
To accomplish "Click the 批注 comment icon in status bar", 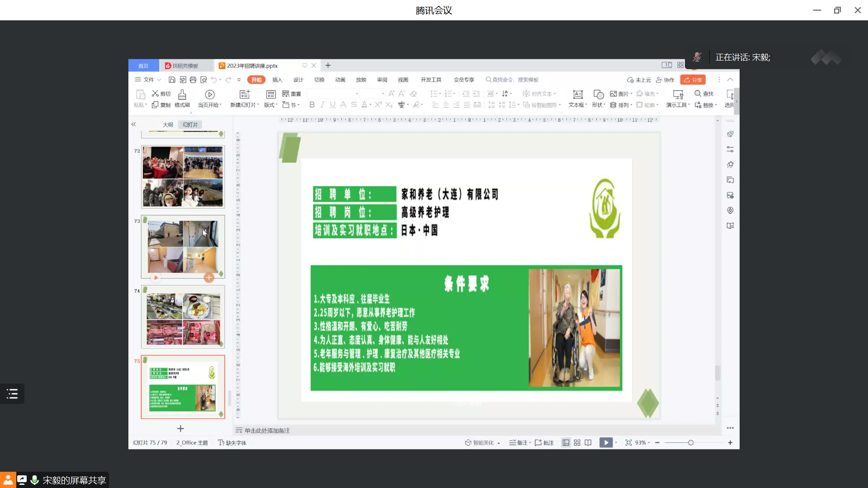I will tap(538, 443).
